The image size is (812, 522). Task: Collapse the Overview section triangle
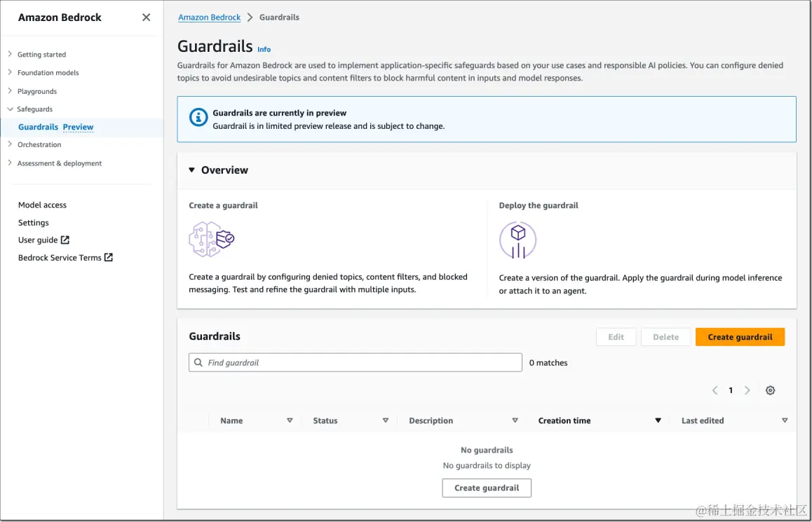point(191,170)
